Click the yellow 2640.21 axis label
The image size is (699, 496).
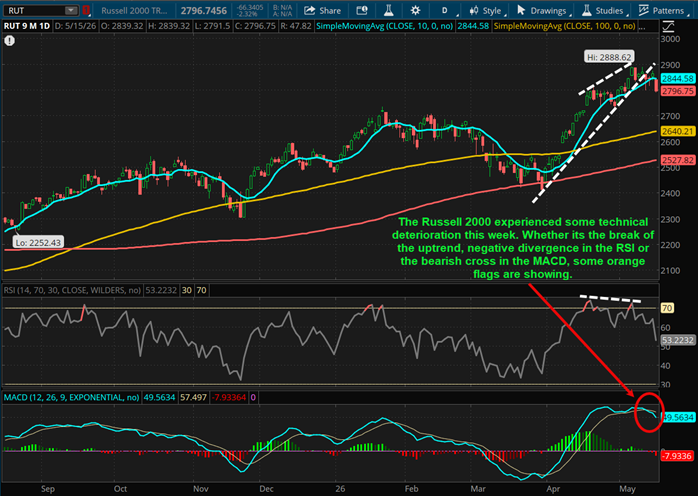coord(677,131)
